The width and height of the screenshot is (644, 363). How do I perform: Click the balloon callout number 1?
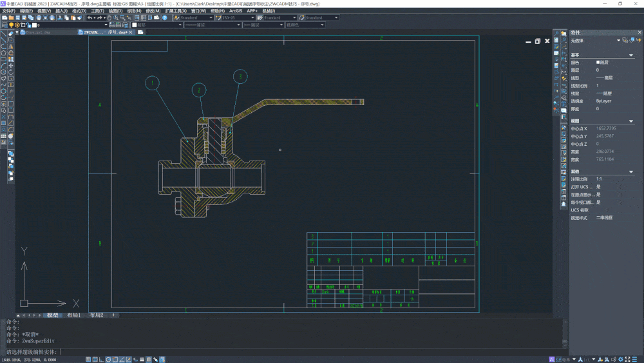152,83
